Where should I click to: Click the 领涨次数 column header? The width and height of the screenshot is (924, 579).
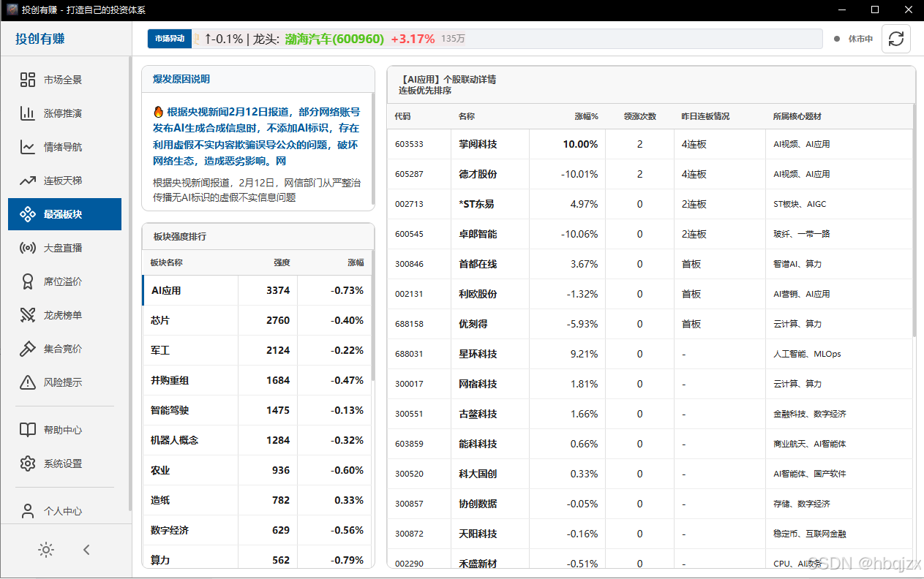(x=639, y=116)
